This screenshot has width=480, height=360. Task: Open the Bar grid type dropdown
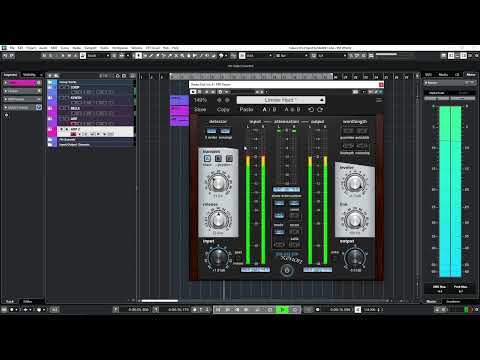coord(292,56)
